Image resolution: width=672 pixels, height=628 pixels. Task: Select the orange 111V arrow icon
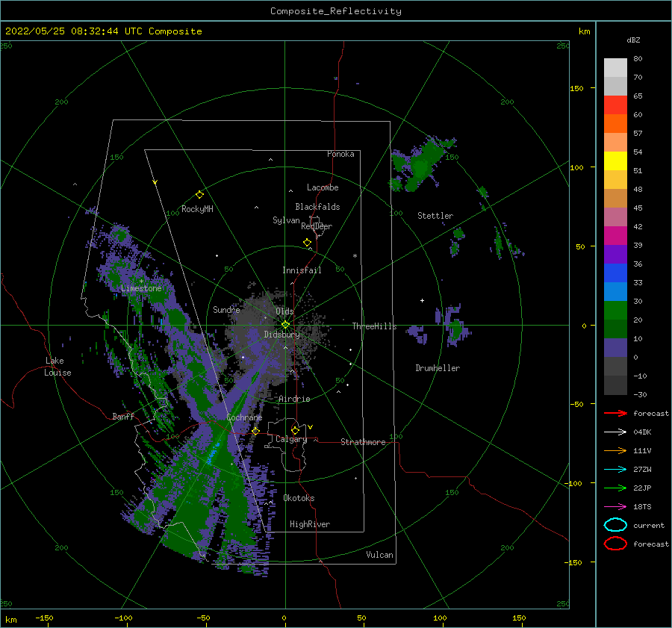tap(615, 450)
